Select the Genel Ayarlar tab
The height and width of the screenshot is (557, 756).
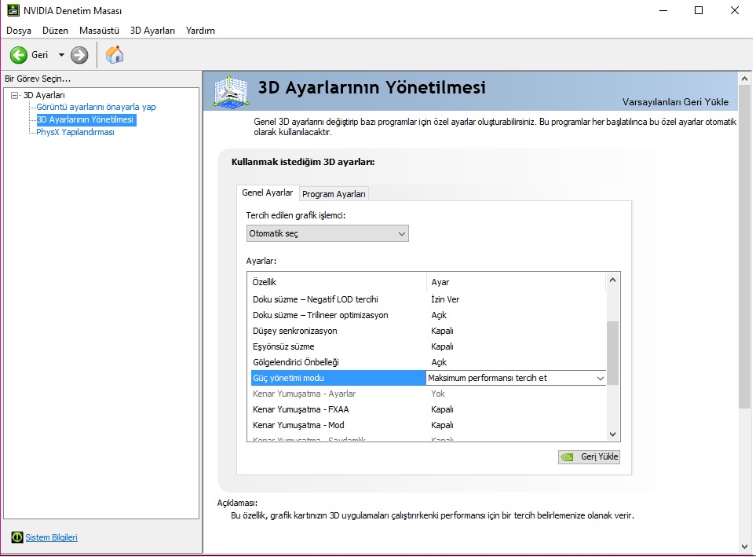click(268, 192)
